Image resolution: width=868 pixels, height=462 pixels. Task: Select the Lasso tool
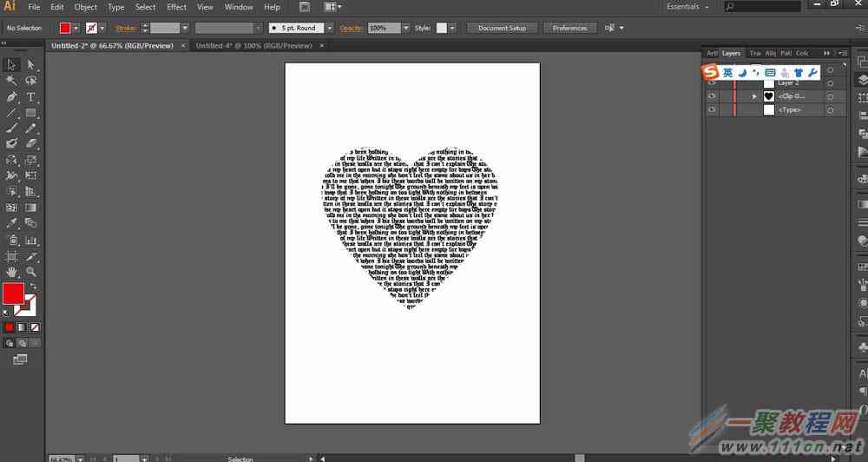click(x=31, y=81)
